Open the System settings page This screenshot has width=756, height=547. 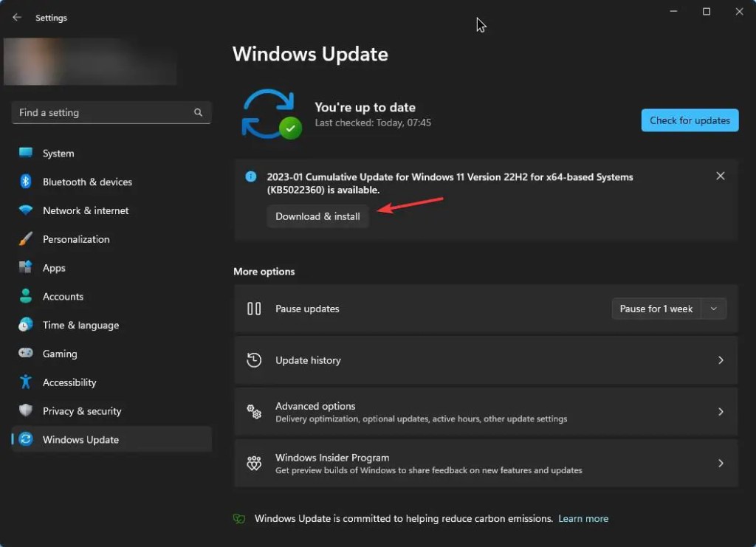[x=111, y=154]
